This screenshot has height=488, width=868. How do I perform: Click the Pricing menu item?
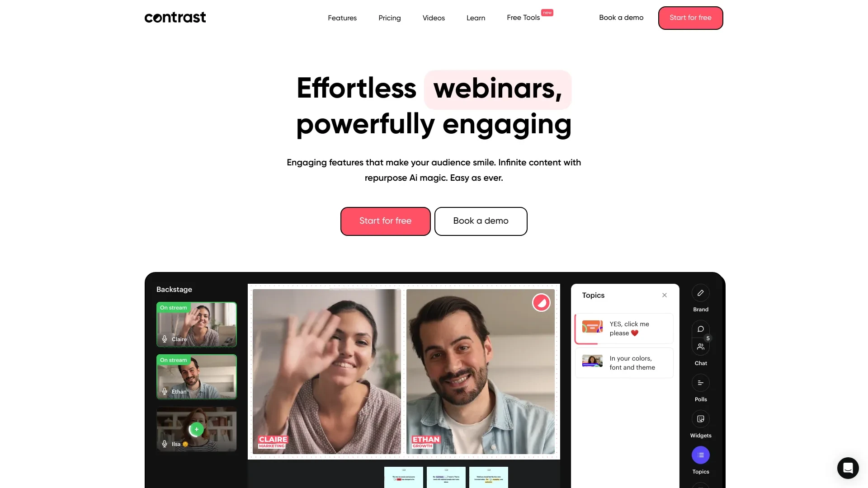coord(389,18)
